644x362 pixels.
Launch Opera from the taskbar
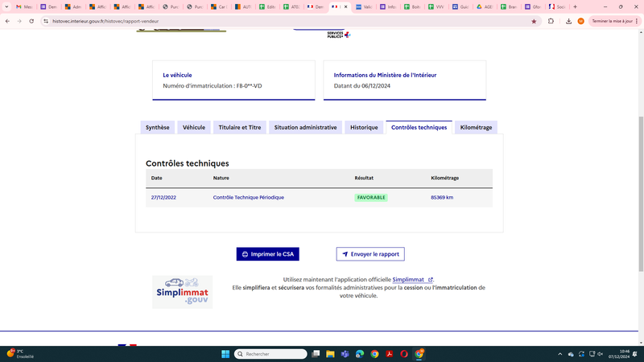point(404,354)
